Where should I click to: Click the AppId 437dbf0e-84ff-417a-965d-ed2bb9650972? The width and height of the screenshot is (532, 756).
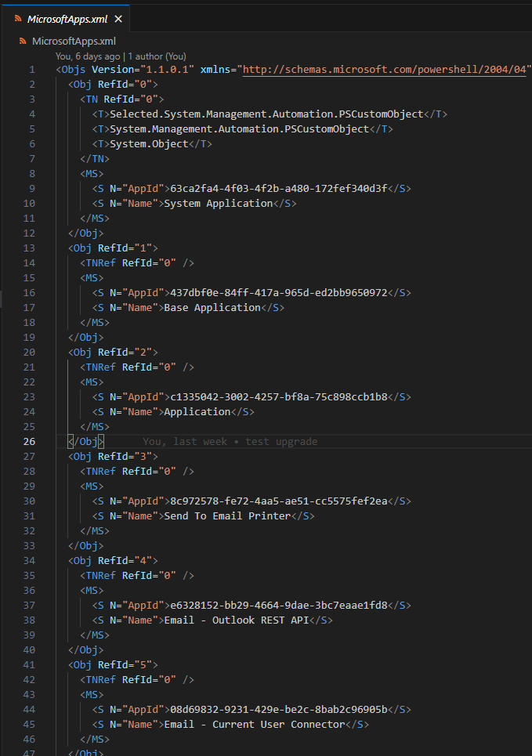(279, 293)
